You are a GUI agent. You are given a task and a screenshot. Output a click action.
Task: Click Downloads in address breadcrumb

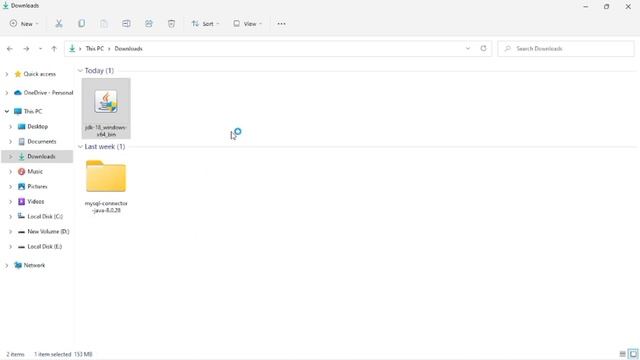coord(128,49)
